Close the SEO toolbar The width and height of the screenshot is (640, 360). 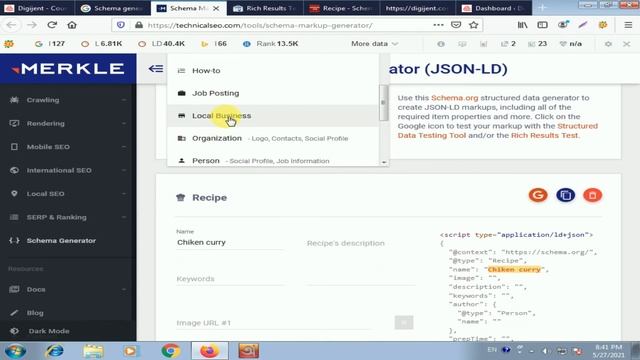pos(627,44)
